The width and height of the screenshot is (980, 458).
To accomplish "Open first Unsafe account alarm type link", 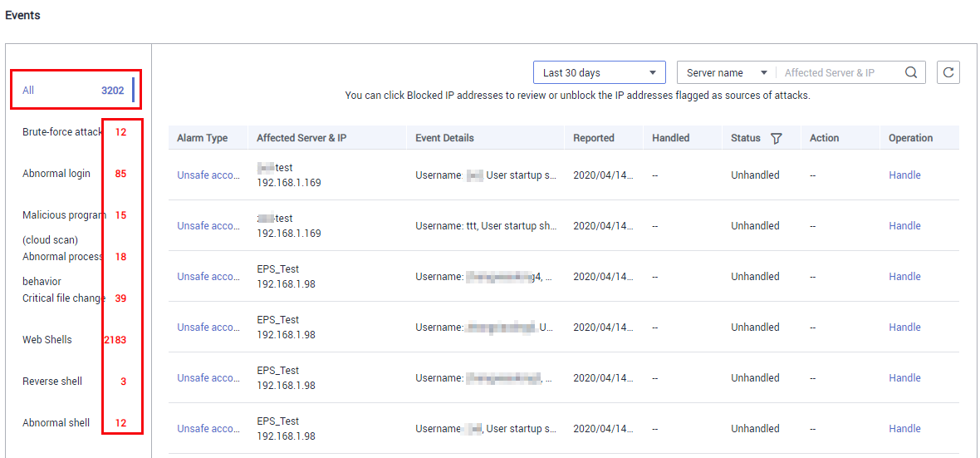I will click(208, 175).
